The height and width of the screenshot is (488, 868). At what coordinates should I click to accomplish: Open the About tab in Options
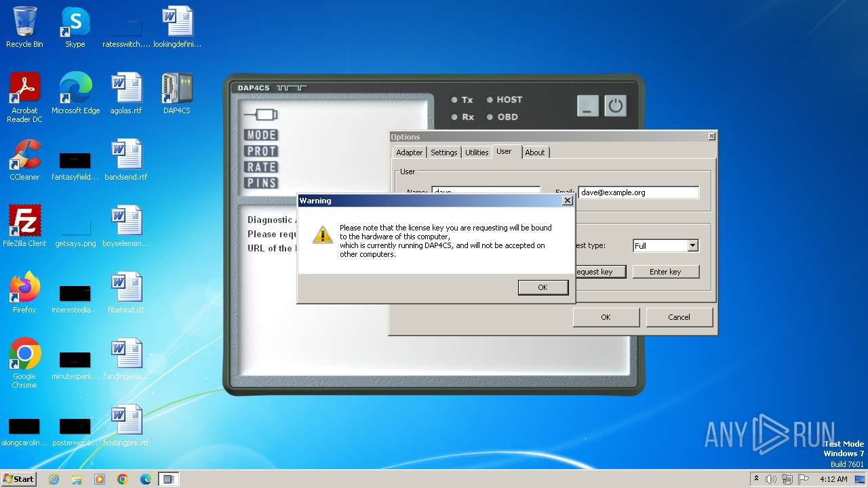(535, 152)
